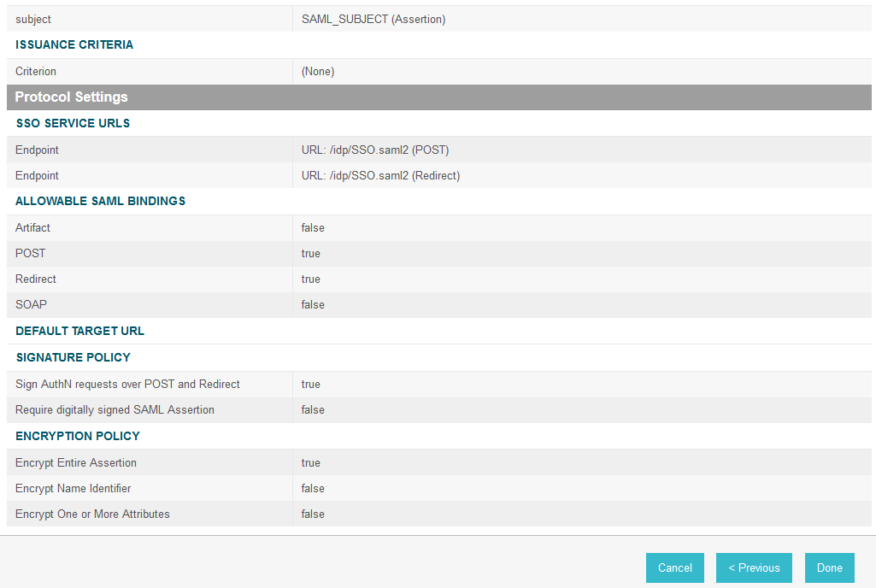Screen dimensions: 876x588
Task: Open the SIGNATURE POLICY heading
Action: [73, 357]
